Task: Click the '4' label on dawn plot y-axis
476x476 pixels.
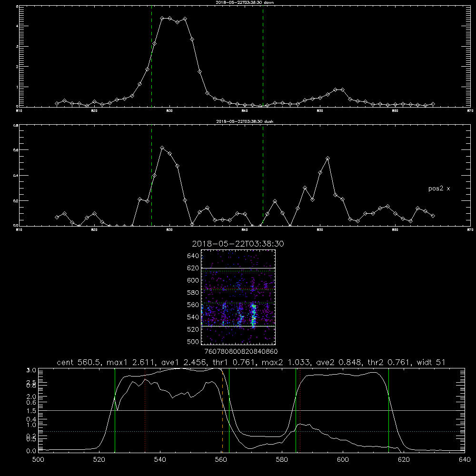Action: pos(17,26)
